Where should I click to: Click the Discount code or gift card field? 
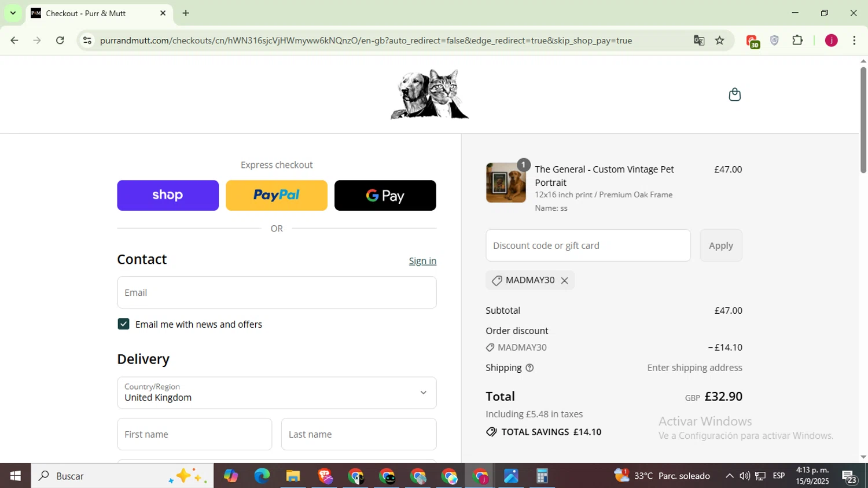tap(588, 245)
